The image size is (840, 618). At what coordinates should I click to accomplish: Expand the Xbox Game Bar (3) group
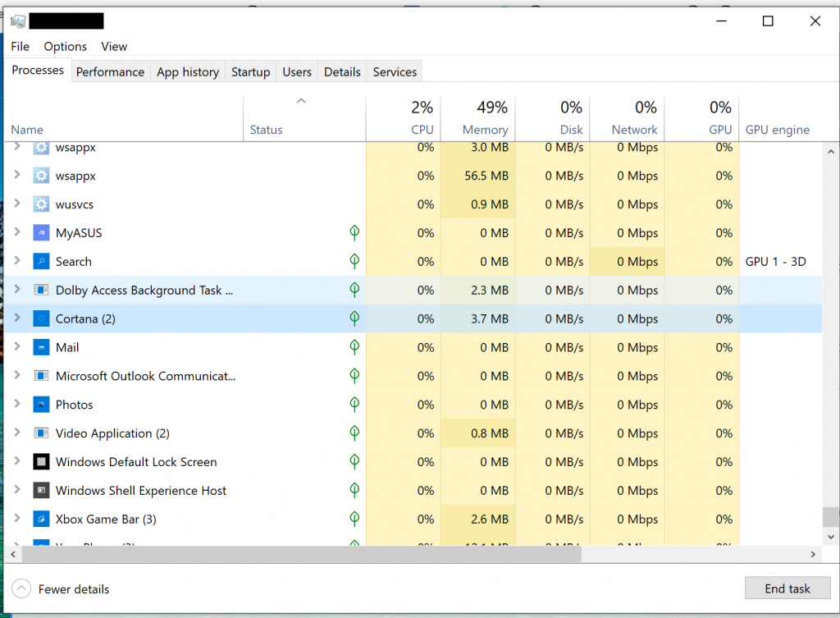[17, 519]
